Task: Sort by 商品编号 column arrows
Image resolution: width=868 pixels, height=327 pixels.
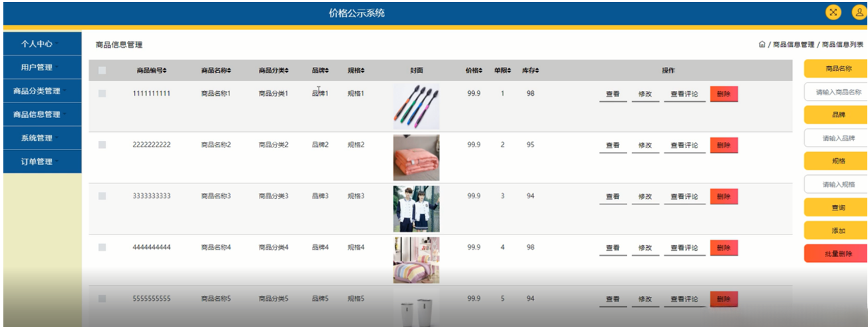Action: tap(164, 70)
